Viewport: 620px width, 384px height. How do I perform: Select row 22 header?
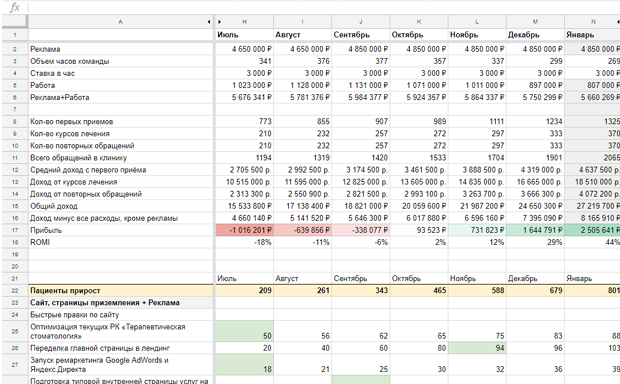[15, 290]
